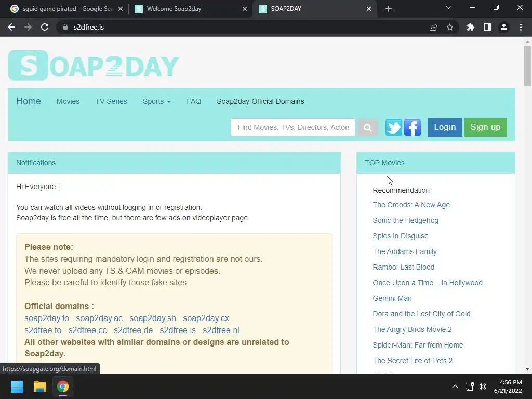Click the Find Movies search field
This screenshot has width=532, height=399.
coord(293,128)
